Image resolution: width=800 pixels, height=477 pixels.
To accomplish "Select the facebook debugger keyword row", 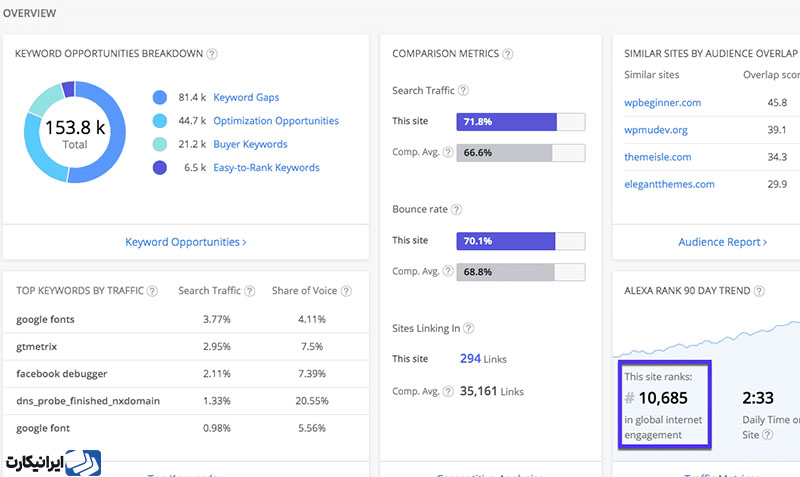I will click(186, 374).
